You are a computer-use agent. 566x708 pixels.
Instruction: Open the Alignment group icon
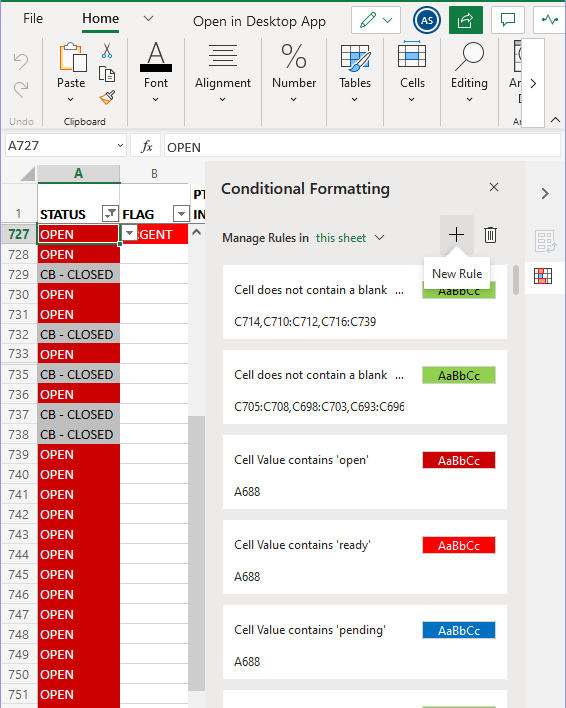223,56
